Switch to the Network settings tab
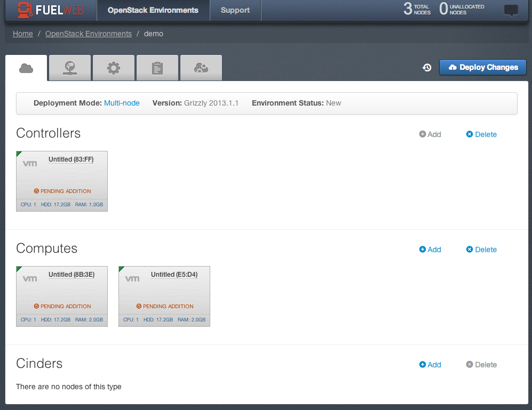The width and height of the screenshot is (532, 410). point(70,68)
